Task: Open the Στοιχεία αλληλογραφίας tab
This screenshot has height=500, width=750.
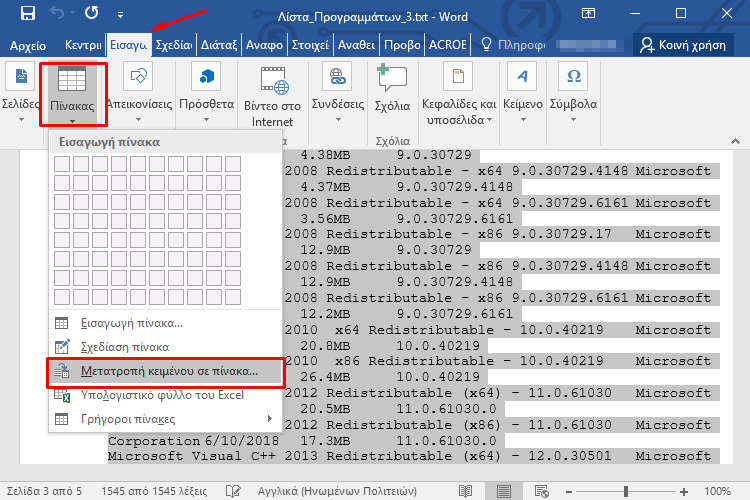Action: pyautogui.click(x=310, y=45)
